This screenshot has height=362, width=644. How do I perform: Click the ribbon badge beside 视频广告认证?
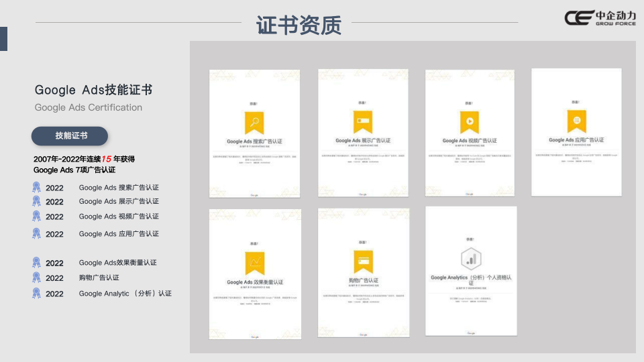tap(36, 217)
